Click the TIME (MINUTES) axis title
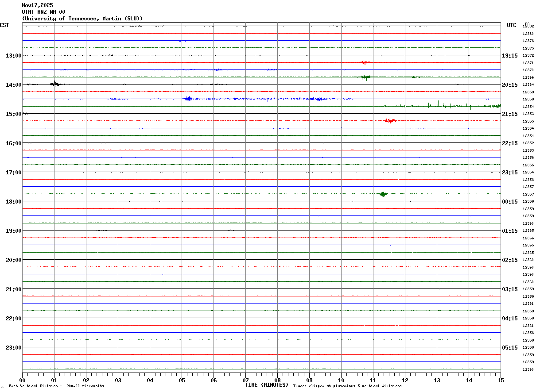Image resolution: width=536 pixels, height=392 pixels. tap(267, 385)
